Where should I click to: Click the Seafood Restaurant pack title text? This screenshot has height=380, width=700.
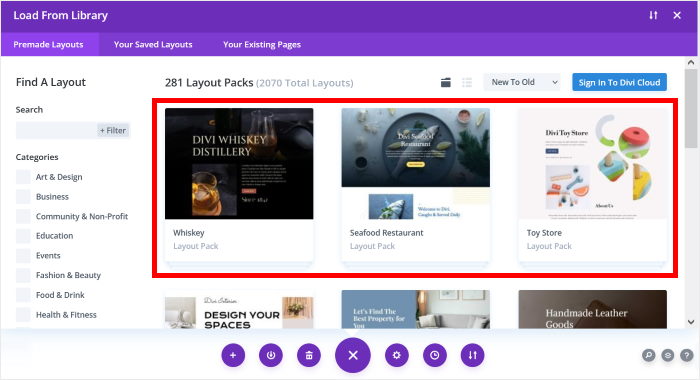pyautogui.click(x=387, y=233)
